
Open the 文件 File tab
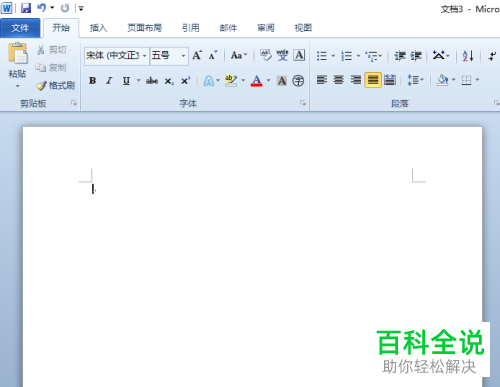point(20,28)
